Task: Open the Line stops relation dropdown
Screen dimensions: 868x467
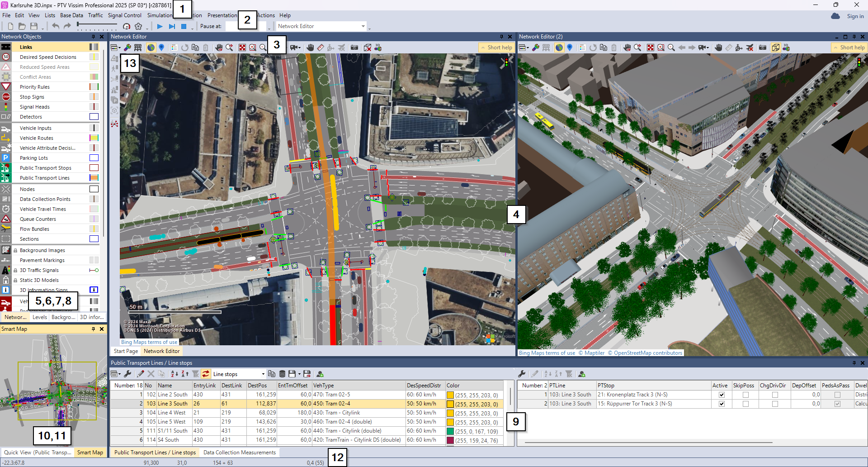Action: (x=263, y=374)
